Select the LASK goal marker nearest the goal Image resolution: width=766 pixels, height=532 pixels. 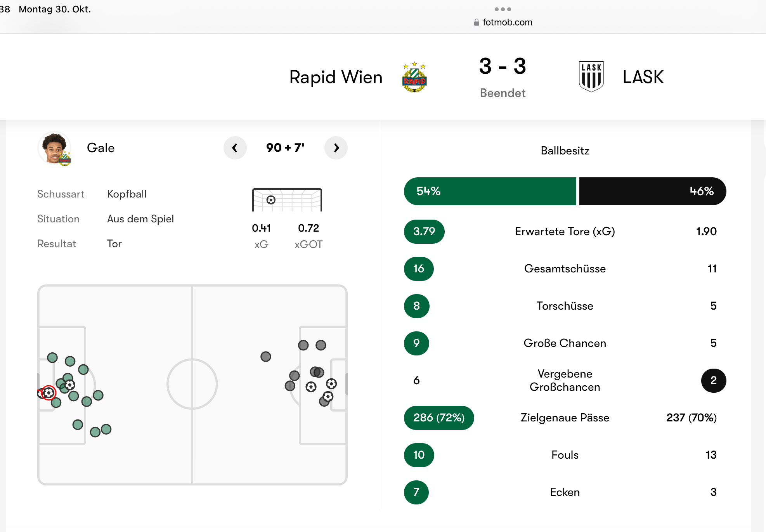coord(331,384)
